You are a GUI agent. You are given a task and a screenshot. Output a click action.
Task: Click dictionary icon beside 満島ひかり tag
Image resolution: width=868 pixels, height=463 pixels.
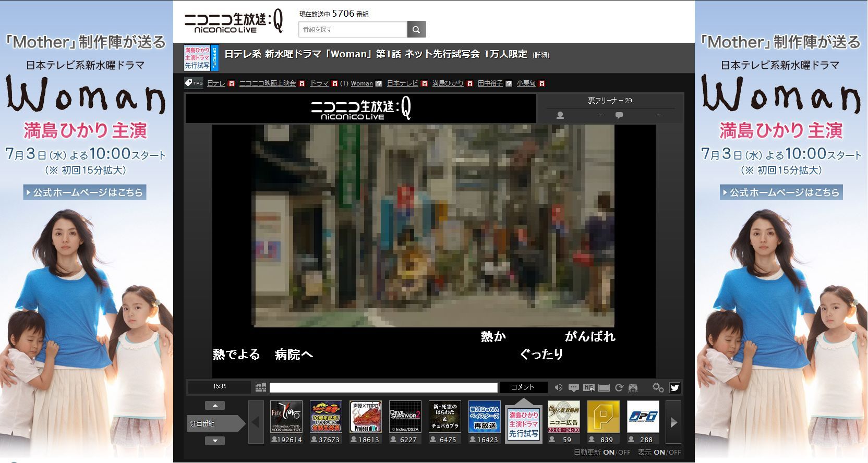469,83
